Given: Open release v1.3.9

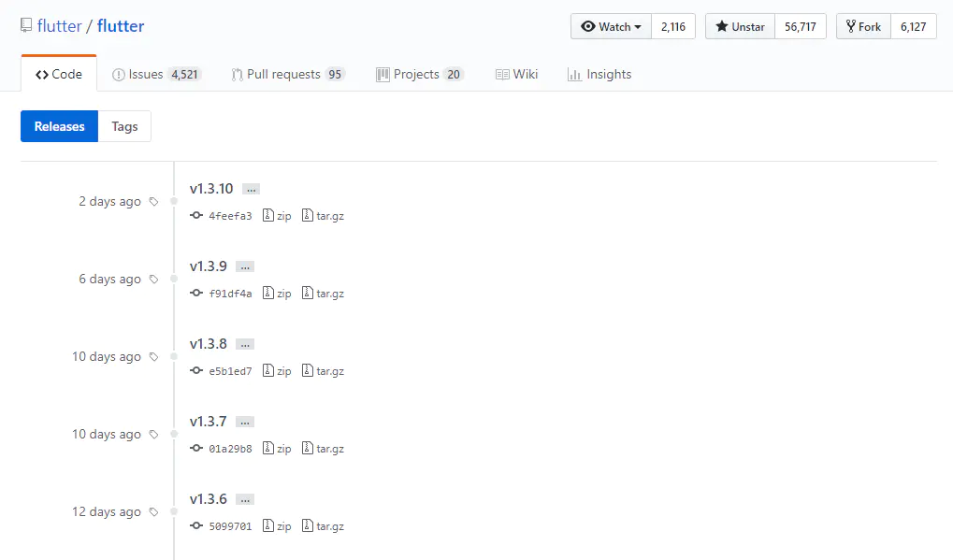Looking at the screenshot, I should click(x=208, y=266).
